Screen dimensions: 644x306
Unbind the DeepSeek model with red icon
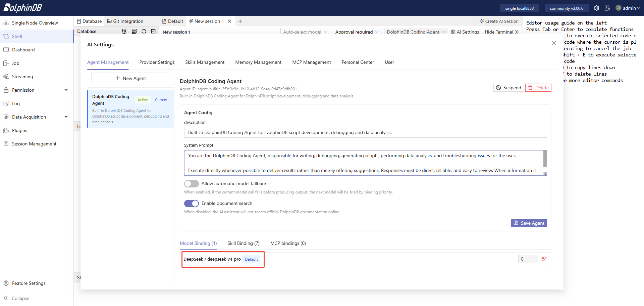tap(544, 259)
